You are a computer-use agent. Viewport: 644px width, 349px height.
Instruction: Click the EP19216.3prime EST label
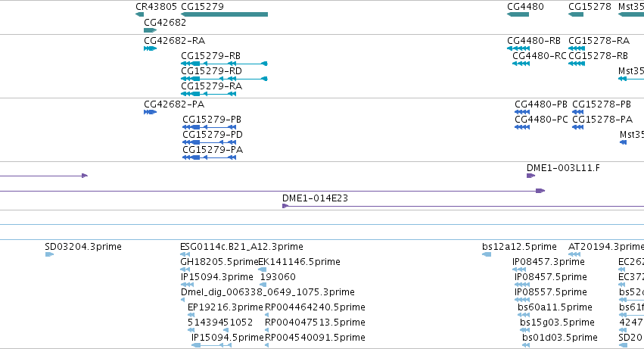(x=225, y=308)
